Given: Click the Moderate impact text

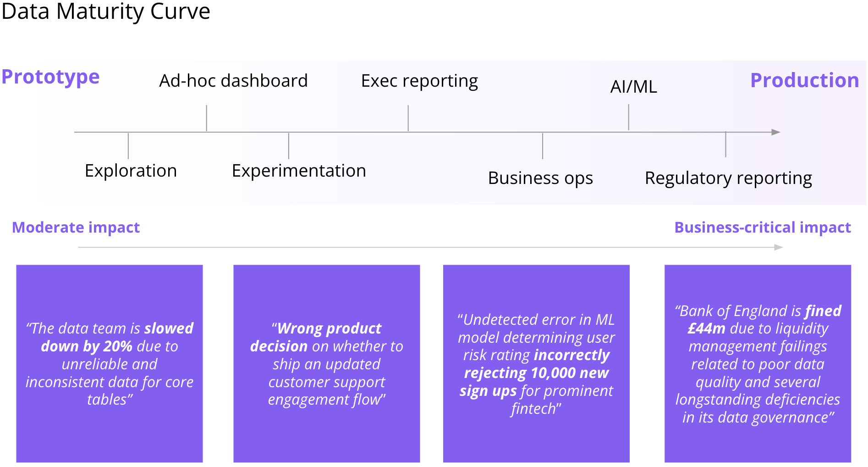Looking at the screenshot, I should tap(76, 228).
